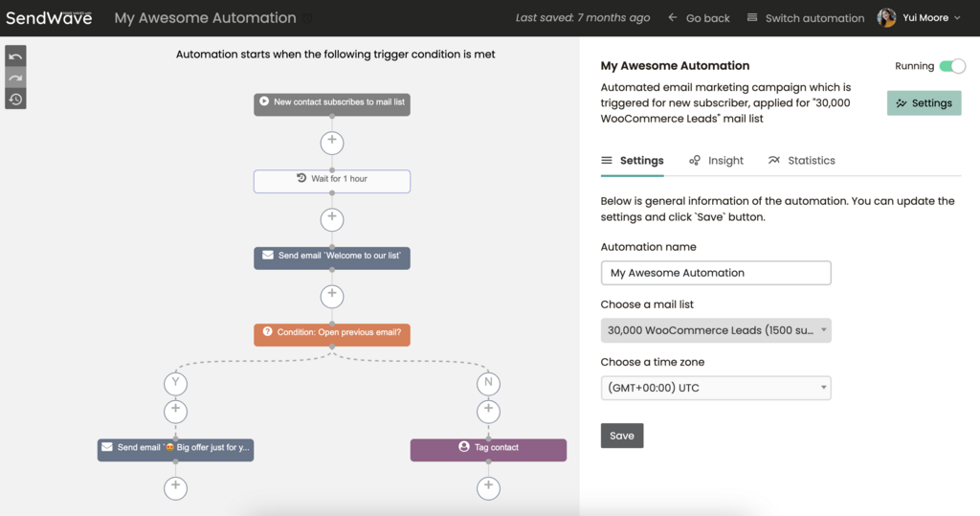Toggle the Running automation switch
Image resolution: width=980 pixels, height=516 pixels.
click(951, 66)
